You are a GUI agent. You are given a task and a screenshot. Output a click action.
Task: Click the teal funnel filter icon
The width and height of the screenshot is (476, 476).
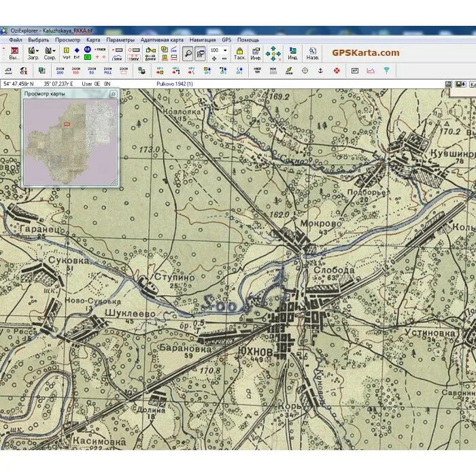click(386, 71)
